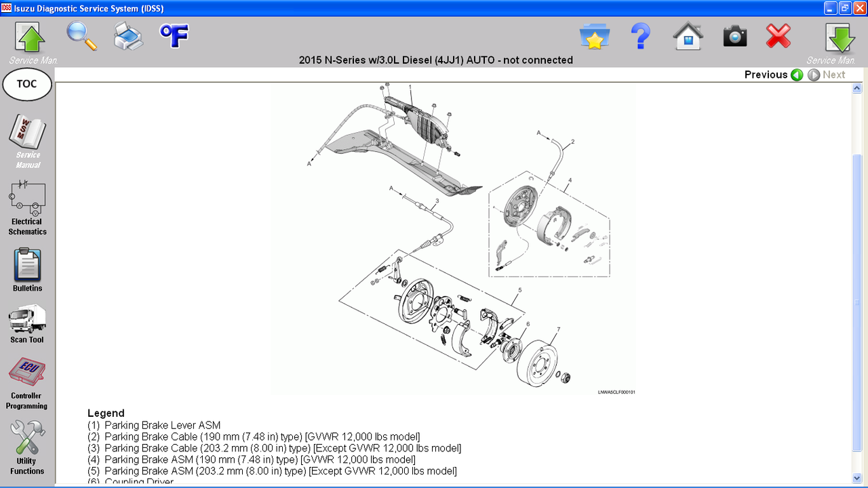Open help with the blue question mark
This screenshot has width=868, height=488.
click(x=641, y=36)
